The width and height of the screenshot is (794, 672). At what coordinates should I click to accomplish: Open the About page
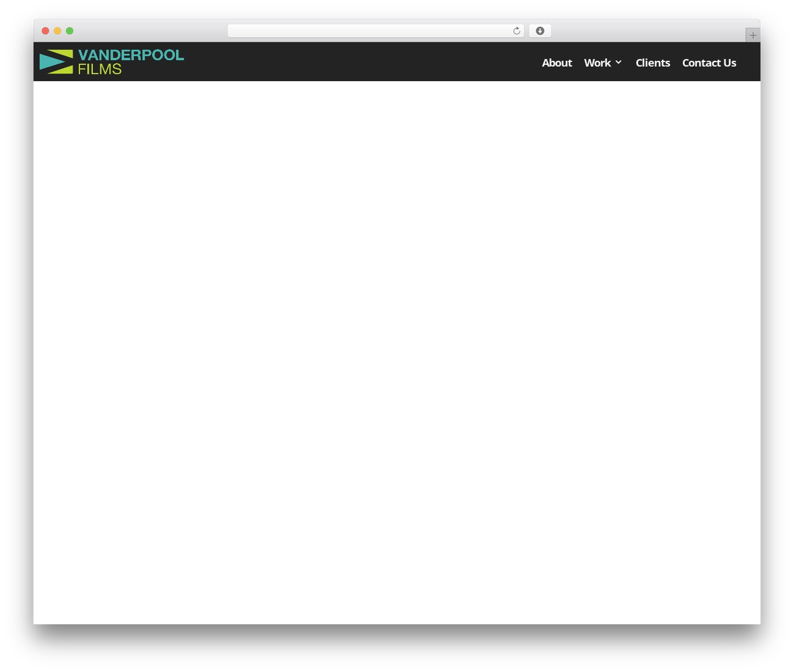pyautogui.click(x=557, y=63)
